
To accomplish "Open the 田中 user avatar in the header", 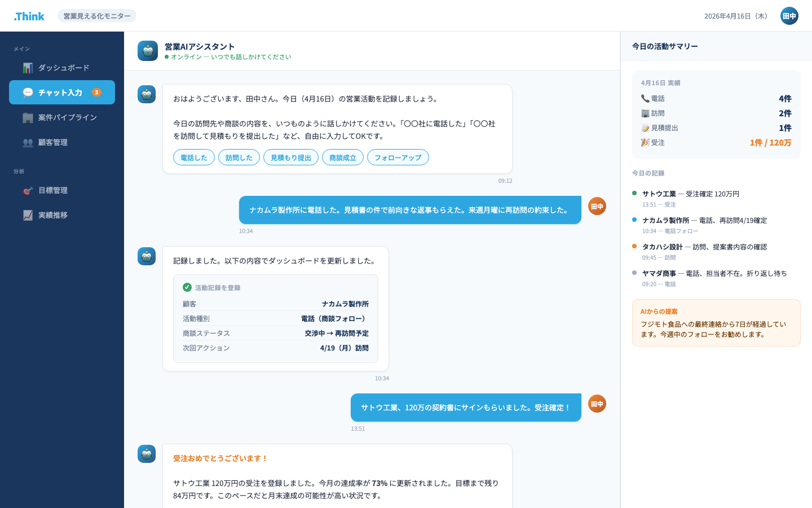I will (789, 16).
